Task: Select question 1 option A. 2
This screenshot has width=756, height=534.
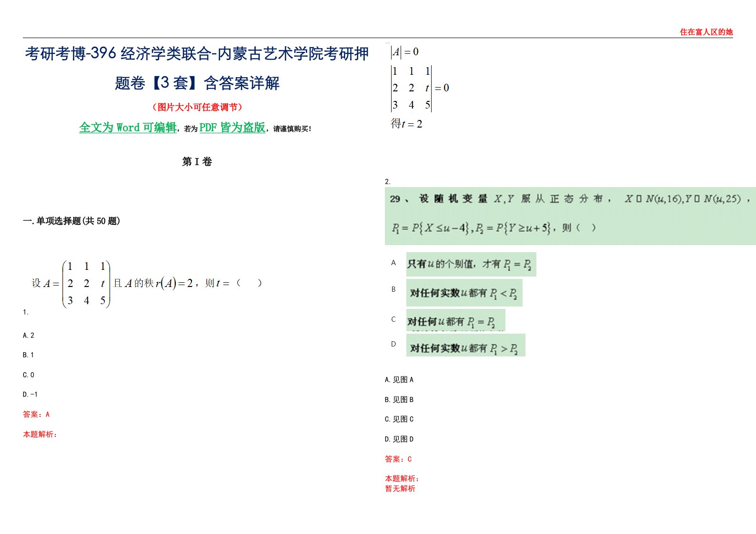Action: pos(29,336)
